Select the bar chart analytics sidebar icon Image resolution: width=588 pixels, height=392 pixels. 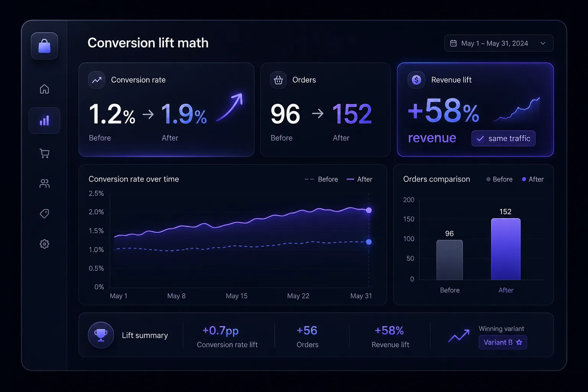pyautogui.click(x=44, y=121)
